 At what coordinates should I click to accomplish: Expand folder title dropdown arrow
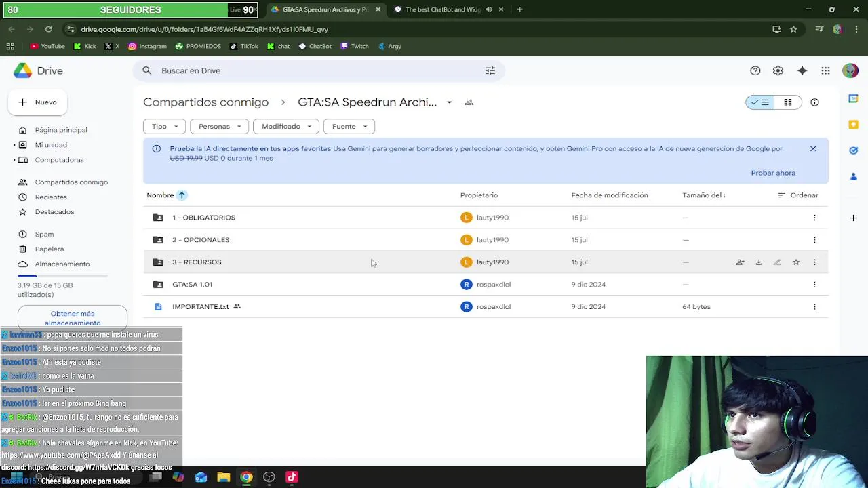449,102
